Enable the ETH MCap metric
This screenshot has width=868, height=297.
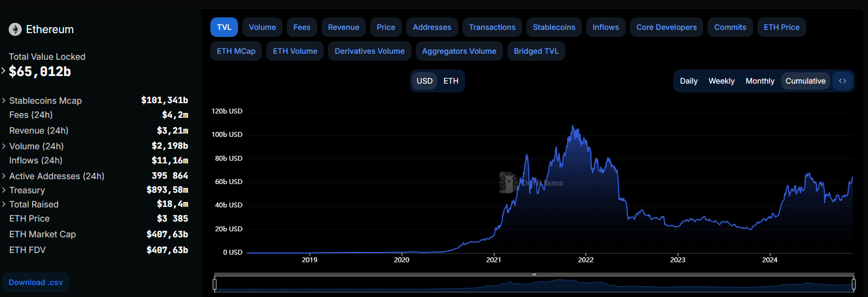(x=236, y=51)
